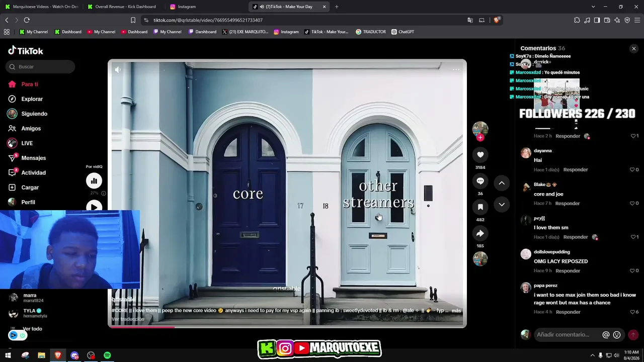
Task: Open the emoji picker in comment box
Action: click(617, 335)
